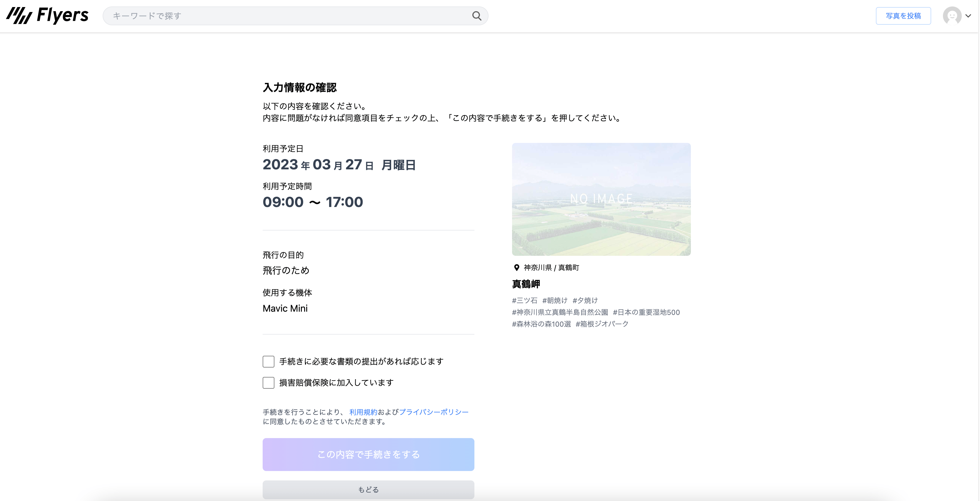
Task: Select the #夕焼け hashtag
Action: click(x=585, y=300)
